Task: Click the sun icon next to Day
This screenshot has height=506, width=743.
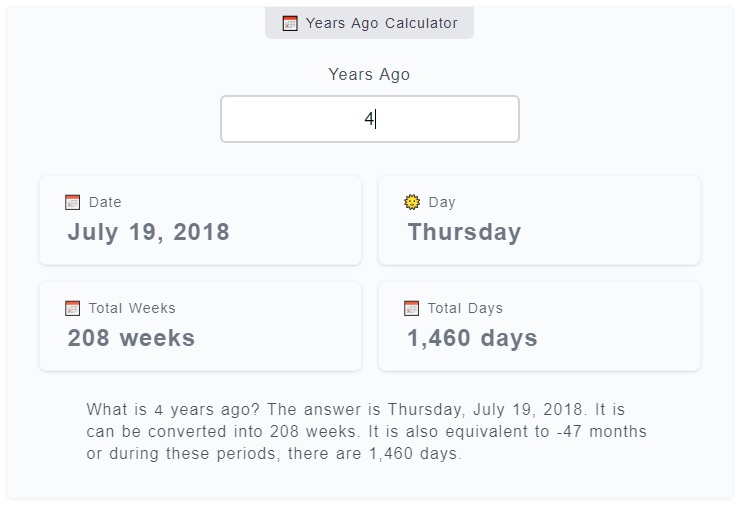Action: tap(412, 202)
